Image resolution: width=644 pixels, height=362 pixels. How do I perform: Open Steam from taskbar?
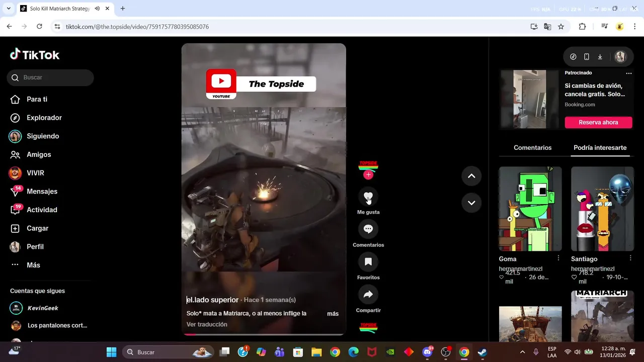click(482, 352)
